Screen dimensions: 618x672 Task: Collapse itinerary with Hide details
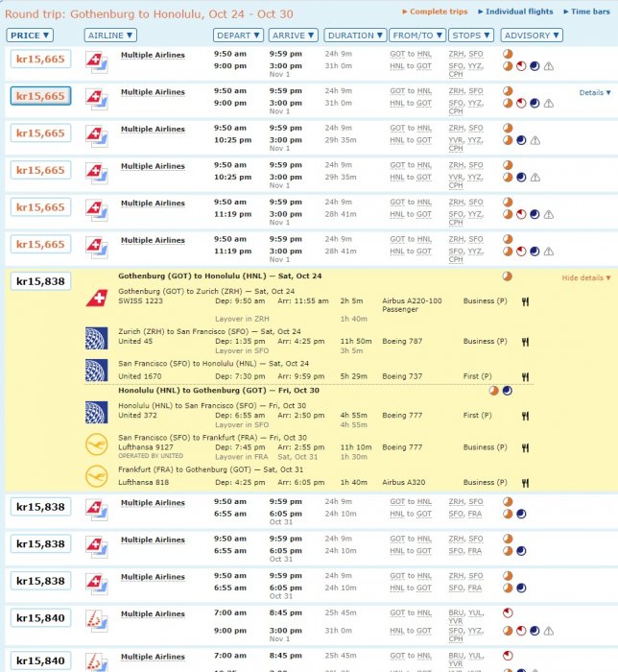click(x=585, y=277)
